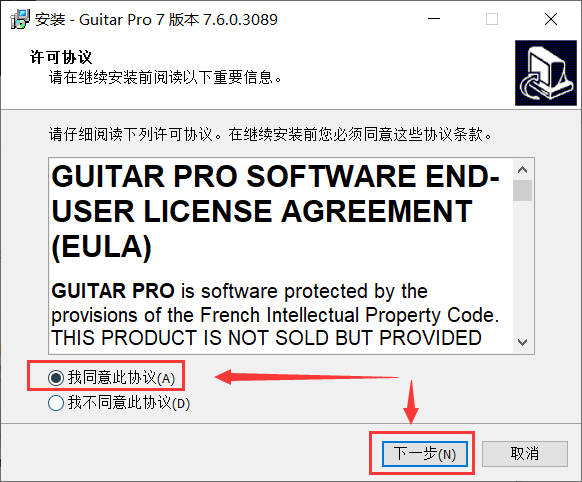Click the license scrollbar up arrow

point(522,170)
